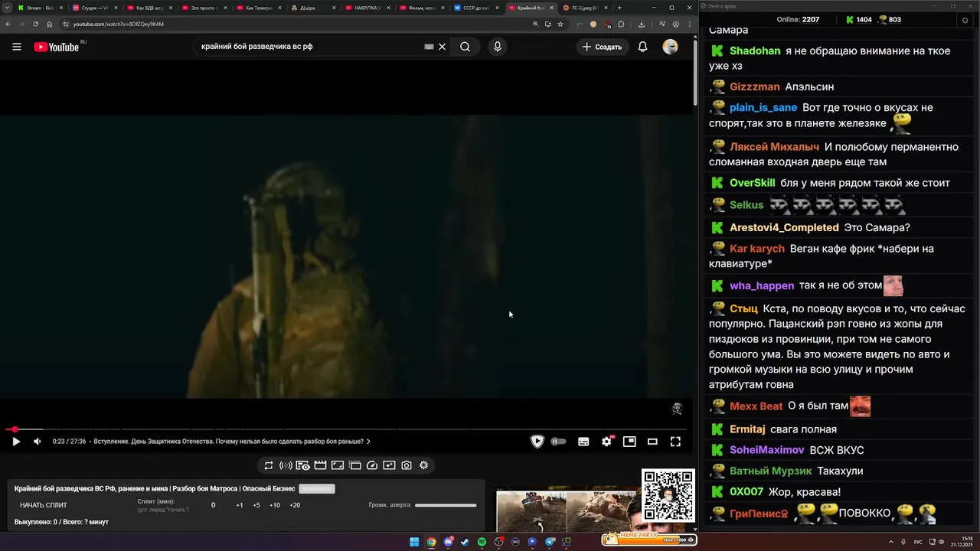
Task: Open Chrome from the taskbar
Action: pyautogui.click(x=431, y=542)
